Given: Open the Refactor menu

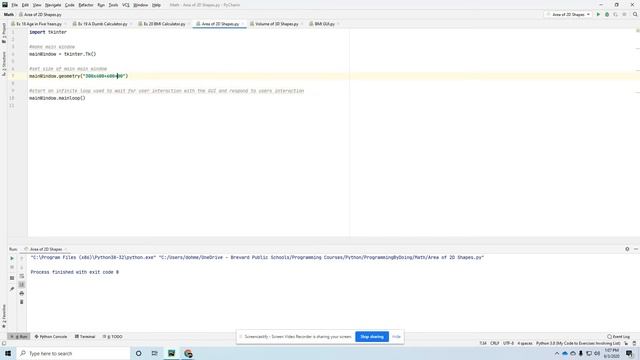Looking at the screenshot, I should pos(86,5).
